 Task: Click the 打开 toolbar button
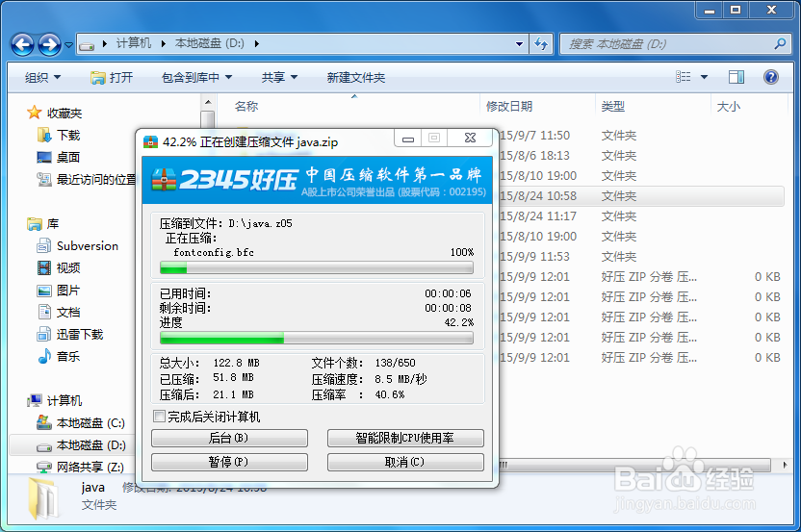112,78
